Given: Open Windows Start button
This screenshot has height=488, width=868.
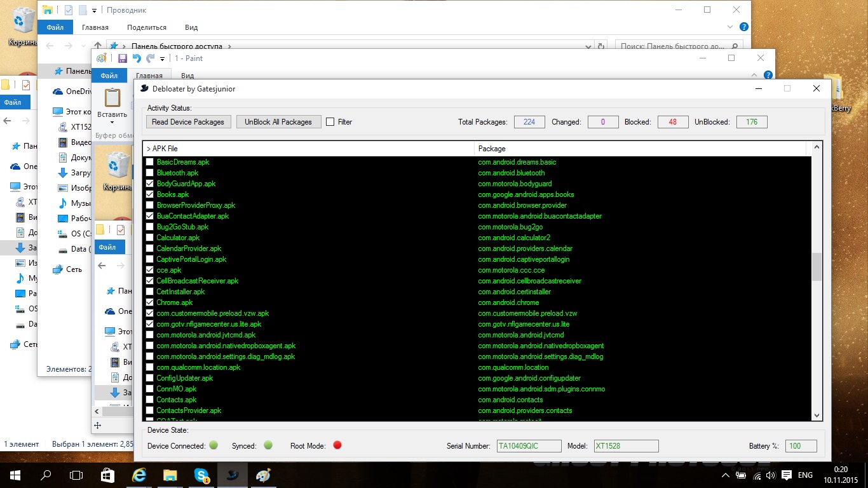Looking at the screenshot, I should coord(15,475).
